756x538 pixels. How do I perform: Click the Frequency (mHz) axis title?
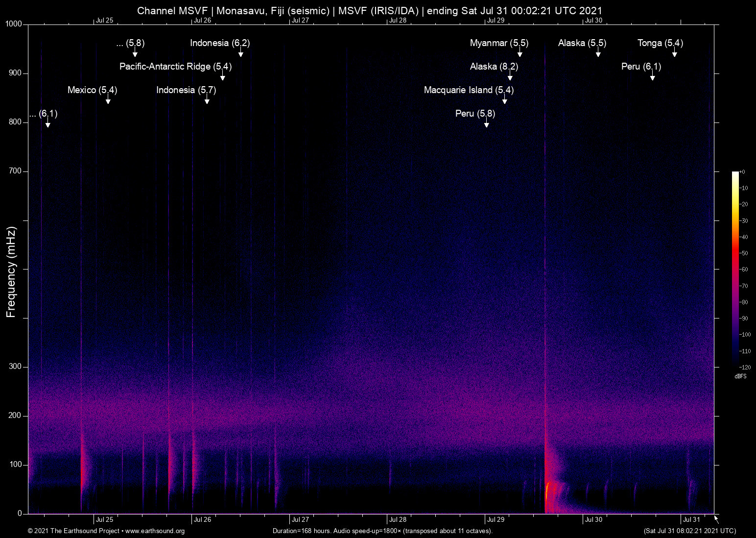pyautogui.click(x=11, y=272)
